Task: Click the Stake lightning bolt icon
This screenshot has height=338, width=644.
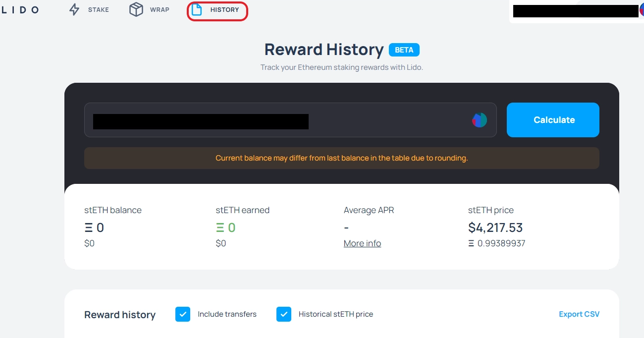Action: (74, 10)
